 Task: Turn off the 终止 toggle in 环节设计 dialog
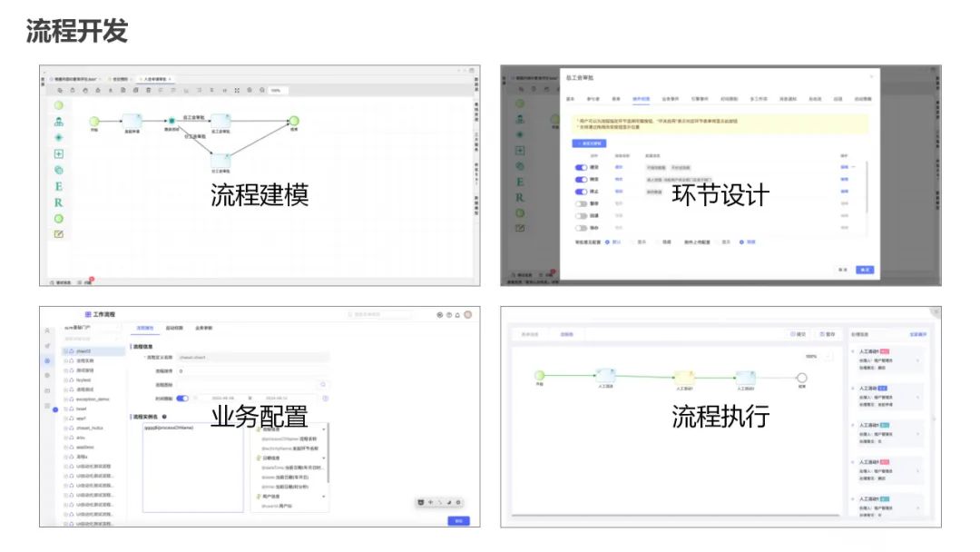point(582,192)
